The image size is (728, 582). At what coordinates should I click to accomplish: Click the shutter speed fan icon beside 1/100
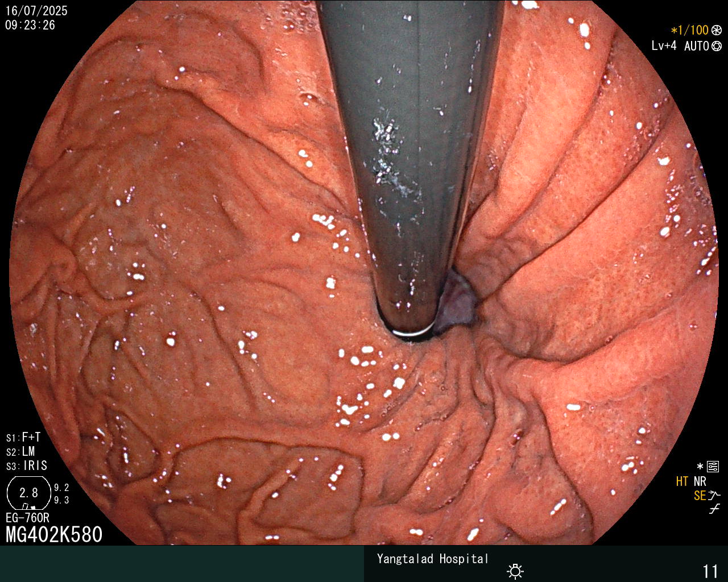(x=717, y=30)
